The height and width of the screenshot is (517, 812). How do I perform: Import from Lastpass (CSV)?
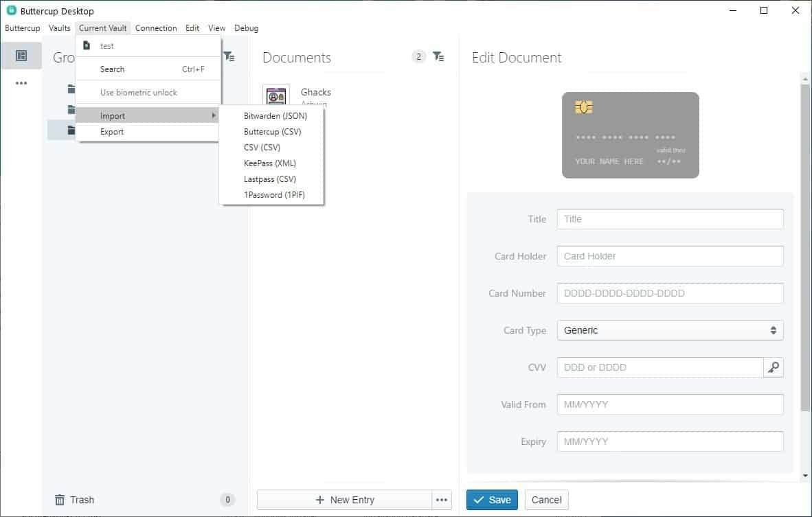[x=271, y=179]
